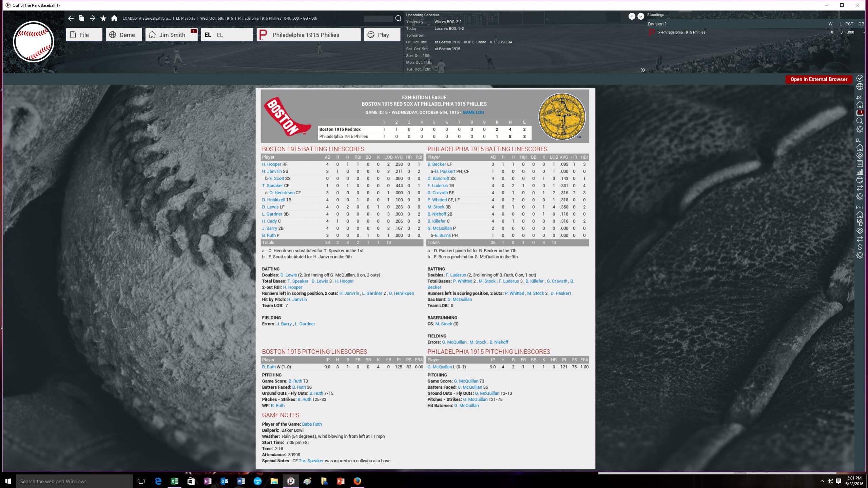Click the copy pages icon in navigation bar

click(81, 18)
